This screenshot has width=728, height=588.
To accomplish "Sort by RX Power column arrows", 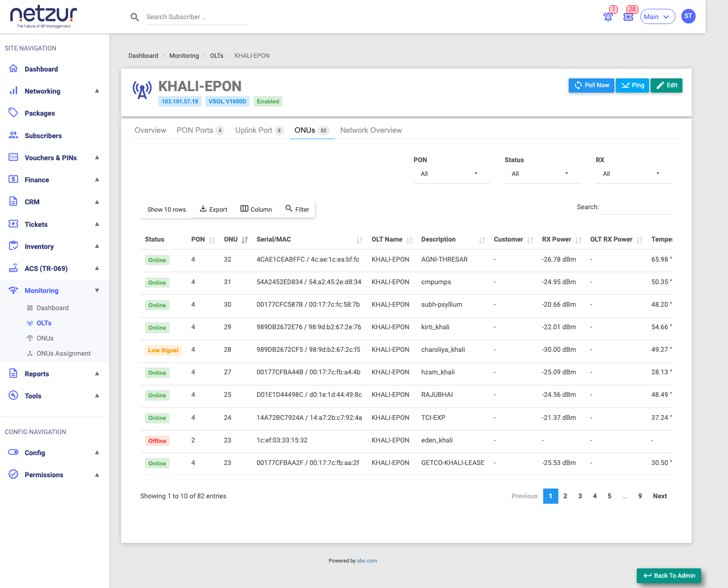I will (578, 240).
